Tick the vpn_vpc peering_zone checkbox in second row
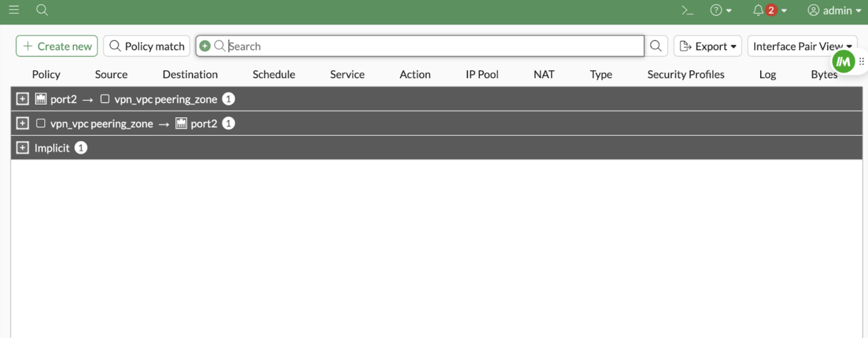 (40, 123)
